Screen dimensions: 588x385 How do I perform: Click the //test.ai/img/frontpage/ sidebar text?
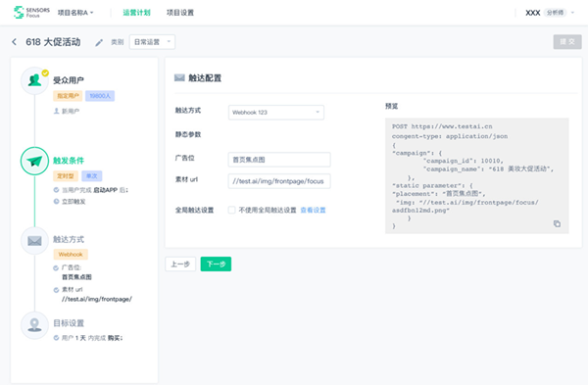[97, 299]
